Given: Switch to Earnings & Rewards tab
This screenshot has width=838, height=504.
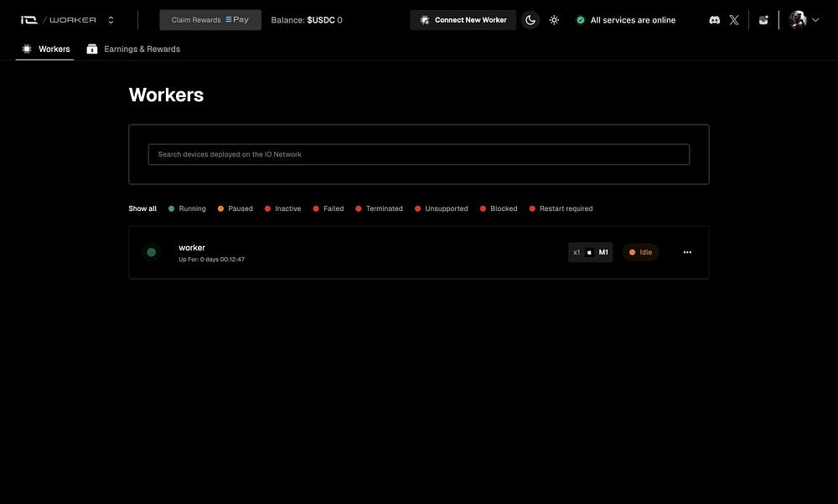Looking at the screenshot, I should point(133,49).
